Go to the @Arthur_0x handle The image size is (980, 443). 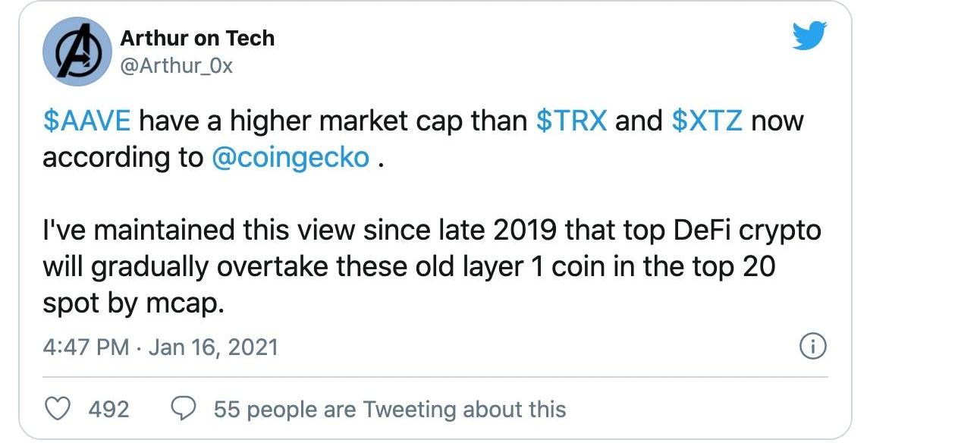point(176,66)
